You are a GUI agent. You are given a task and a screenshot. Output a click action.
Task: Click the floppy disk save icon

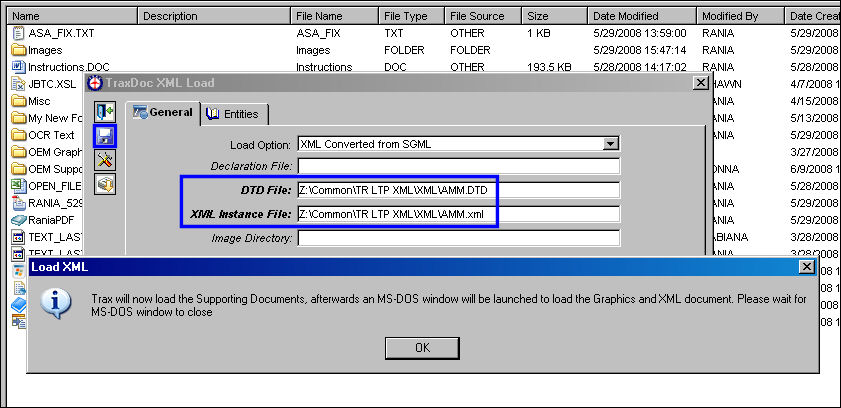pos(105,136)
